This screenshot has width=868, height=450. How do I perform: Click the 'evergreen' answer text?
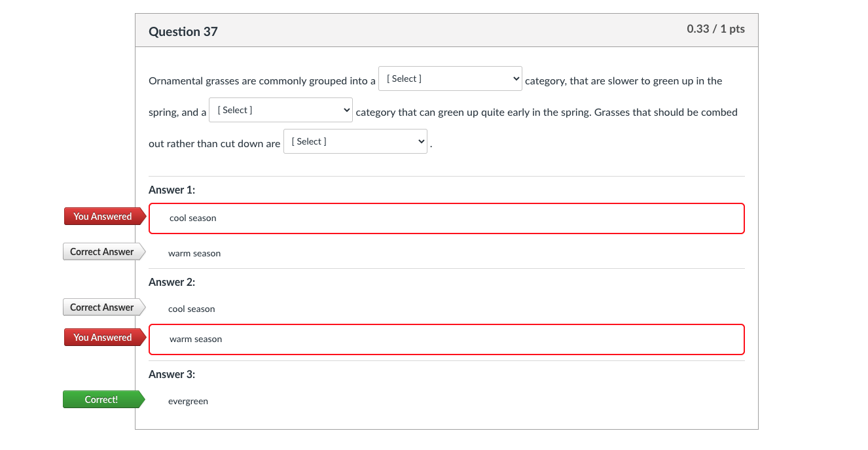188,402
